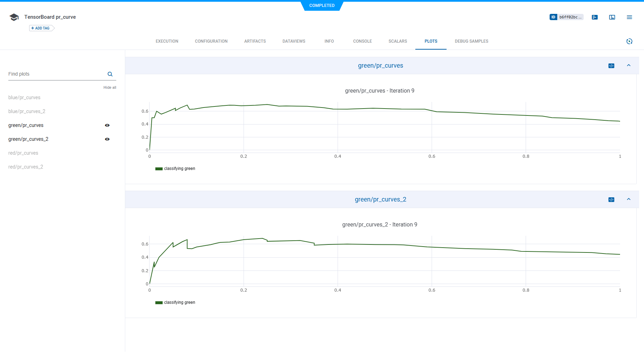The image size is (644, 352).
Task: Open the DEBUG SAMPLES tab
Action: click(x=471, y=41)
